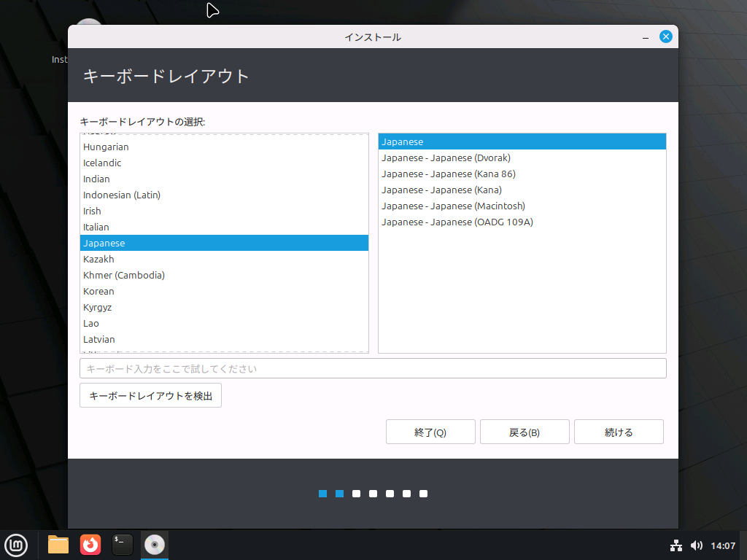Launch the file manager from the taskbar
Screen dimensions: 747x560
[58, 545]
